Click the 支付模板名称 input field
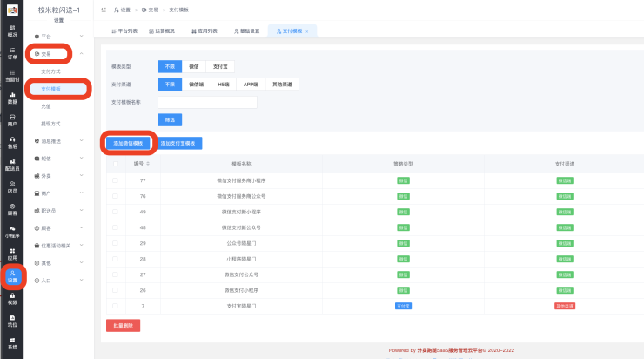Screen dimensions: 644x359 point(207,102)
